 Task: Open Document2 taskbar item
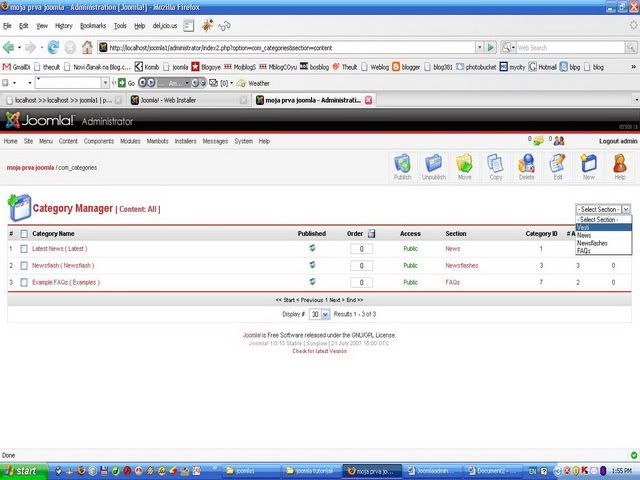point(493,471)
